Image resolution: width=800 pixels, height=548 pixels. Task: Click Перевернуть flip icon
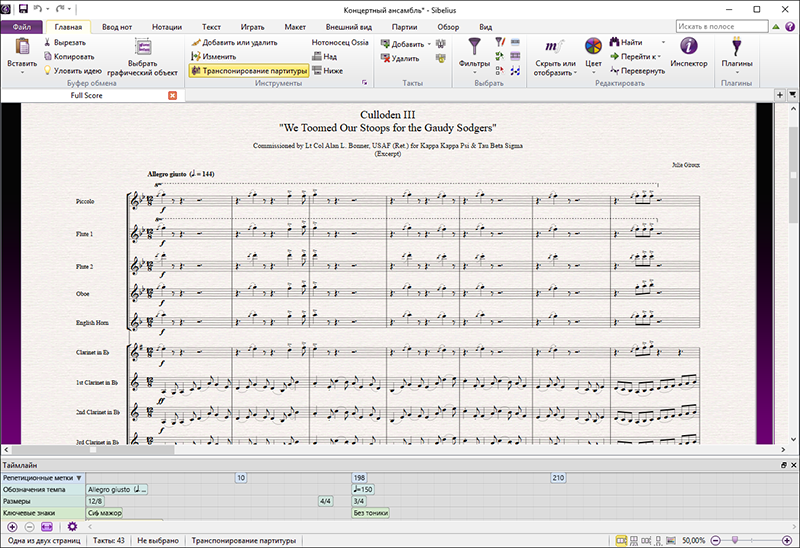[615, 70]
